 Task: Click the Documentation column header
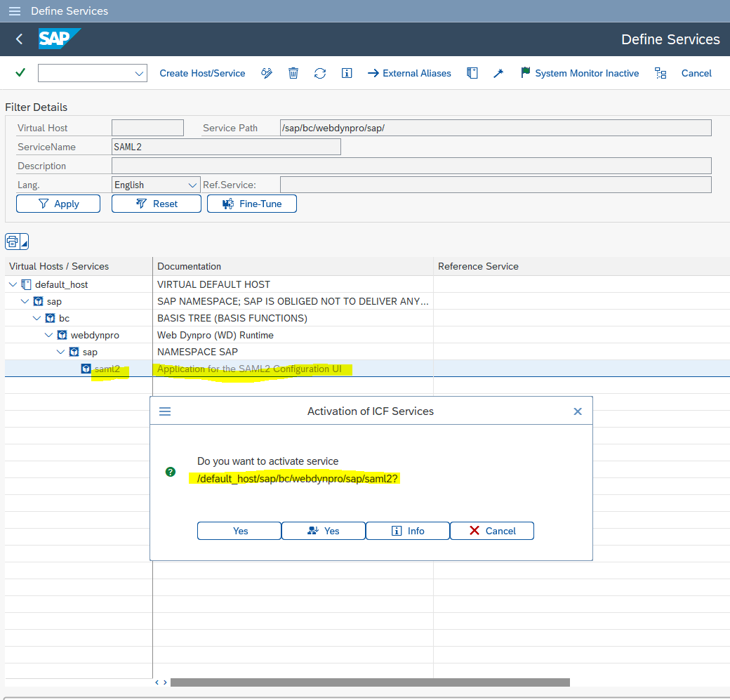(x=293, y=266)
